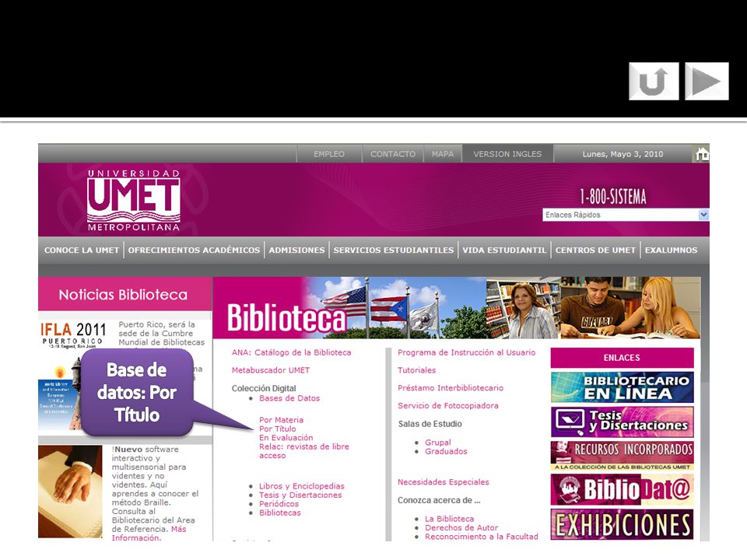This screenshot has height=560, width=747.
Task: Open the EMPLEO top link
Action: tap(328, 154)
